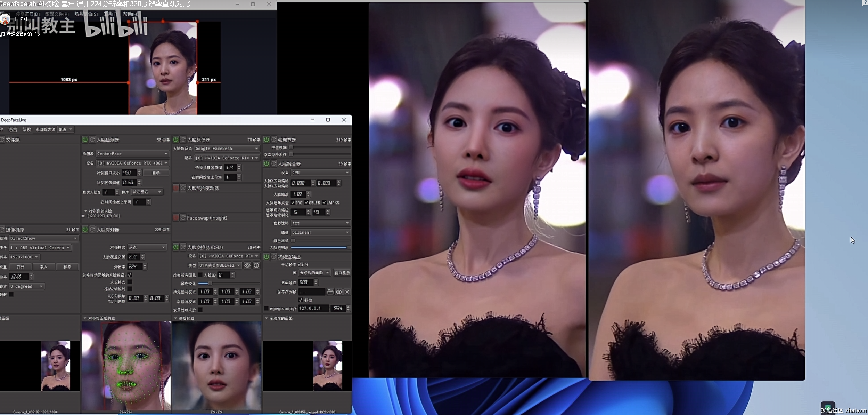
Task: Open the Google FaceMesh dropdown
Action: click(227, 149)
